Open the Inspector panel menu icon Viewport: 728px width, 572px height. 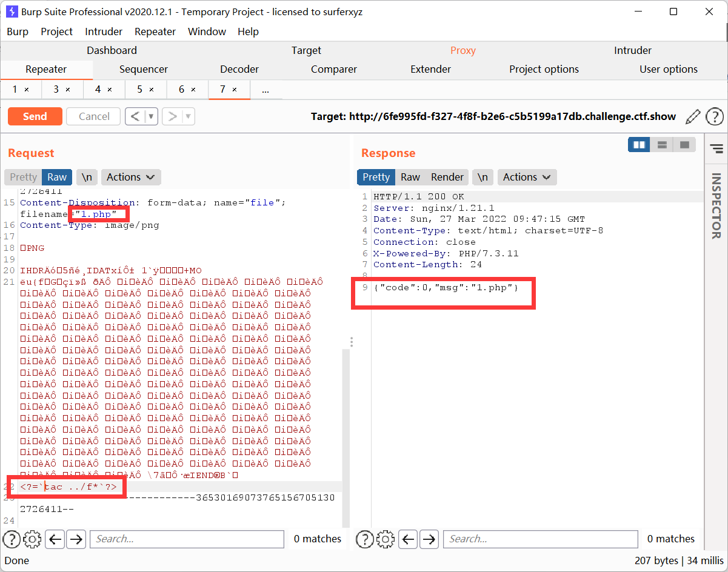(x=716, y=148)
